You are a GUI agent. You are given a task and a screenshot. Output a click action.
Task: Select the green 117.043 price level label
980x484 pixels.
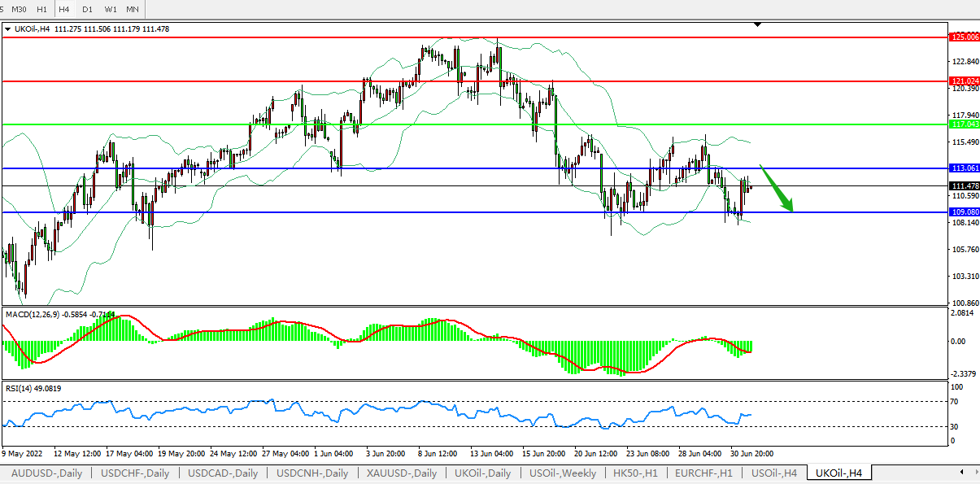(x=964, y=124)
